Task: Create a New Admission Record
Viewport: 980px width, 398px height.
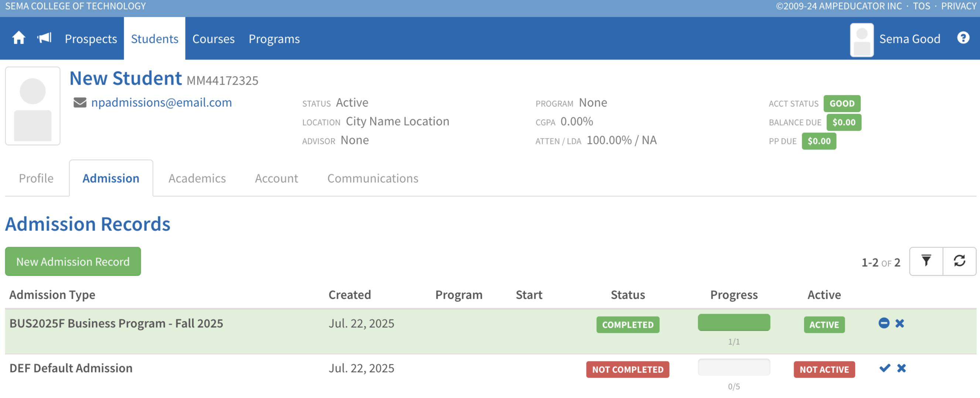Action: (73, 262)
